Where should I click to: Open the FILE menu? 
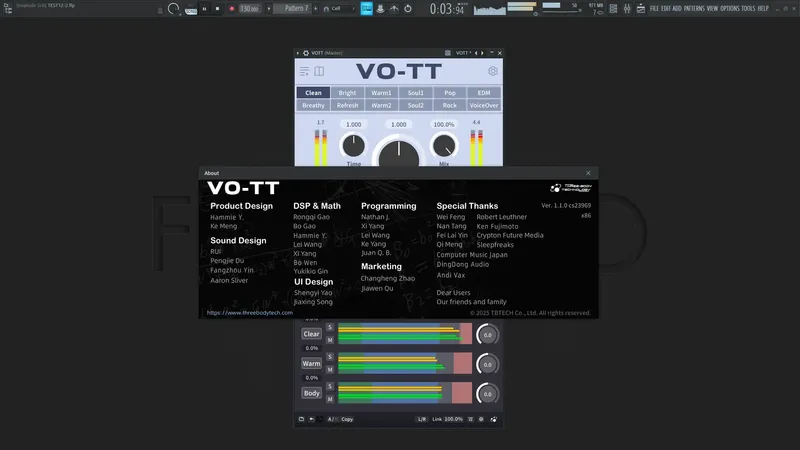654,9
